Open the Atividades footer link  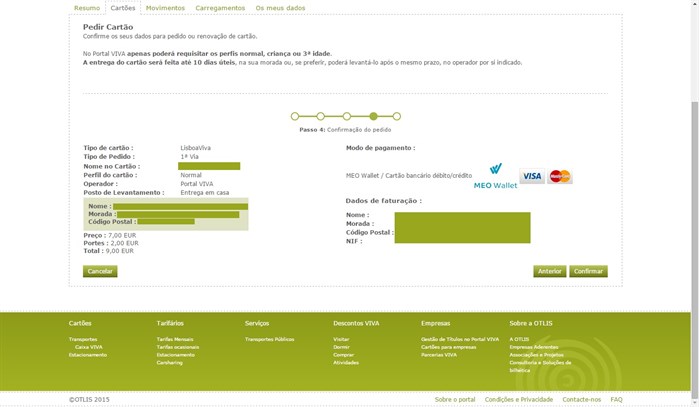346,362
